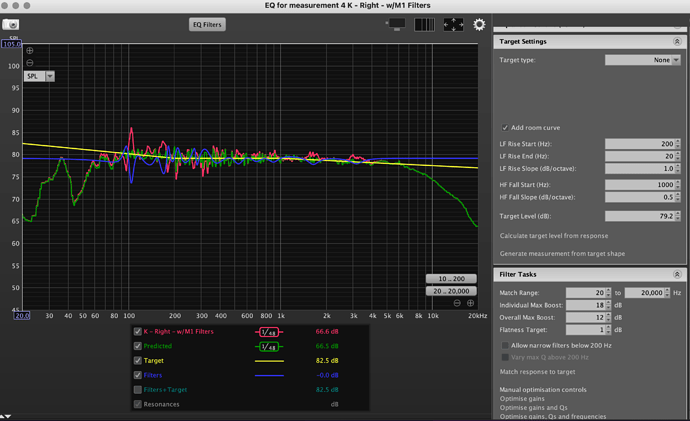Click 1/48 smoothing icon for K - Right trace
The height and width of the screenshot is (421, 690).
(269, 332)
